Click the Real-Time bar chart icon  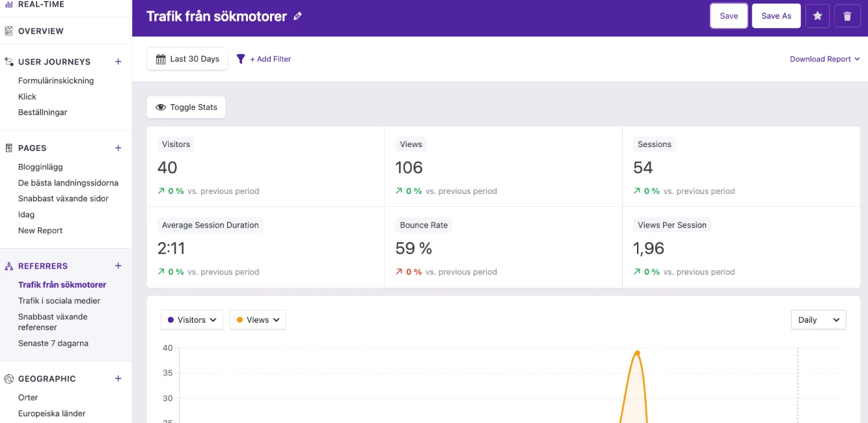pyautogui.click(x=9, y=4)
